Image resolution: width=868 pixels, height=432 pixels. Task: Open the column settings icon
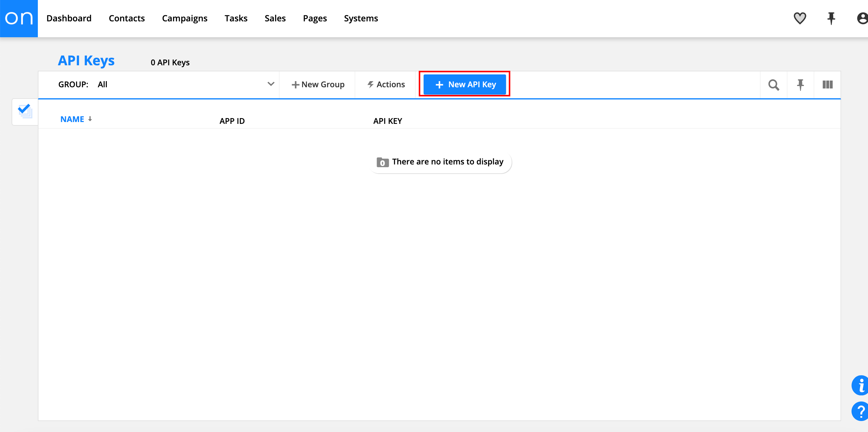[x=827, y=85]
